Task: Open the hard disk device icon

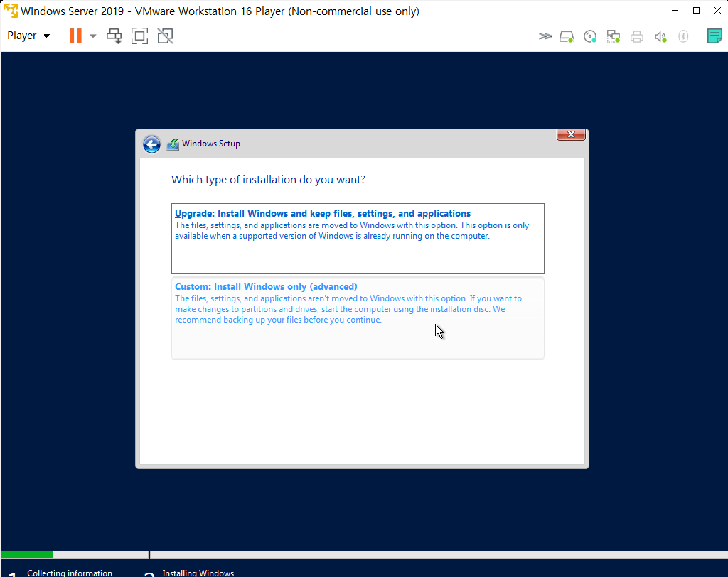Action: tap(567, 36)
